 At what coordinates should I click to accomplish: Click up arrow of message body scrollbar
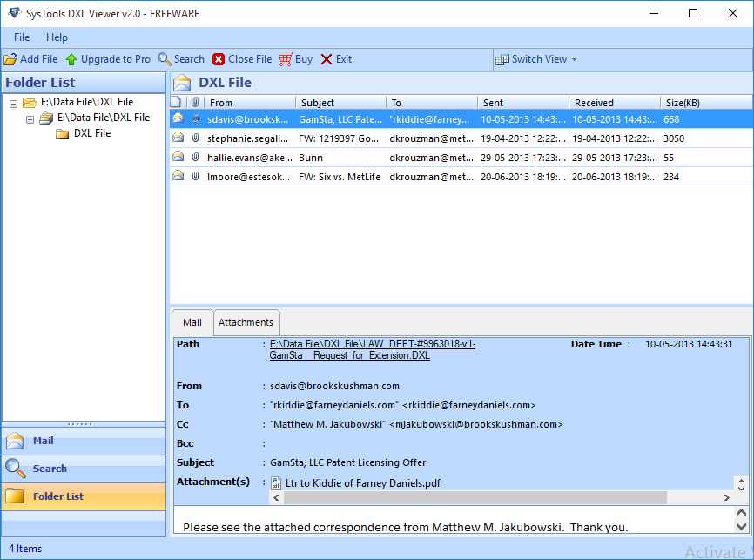pyautogui.click(x=741, y=513)
